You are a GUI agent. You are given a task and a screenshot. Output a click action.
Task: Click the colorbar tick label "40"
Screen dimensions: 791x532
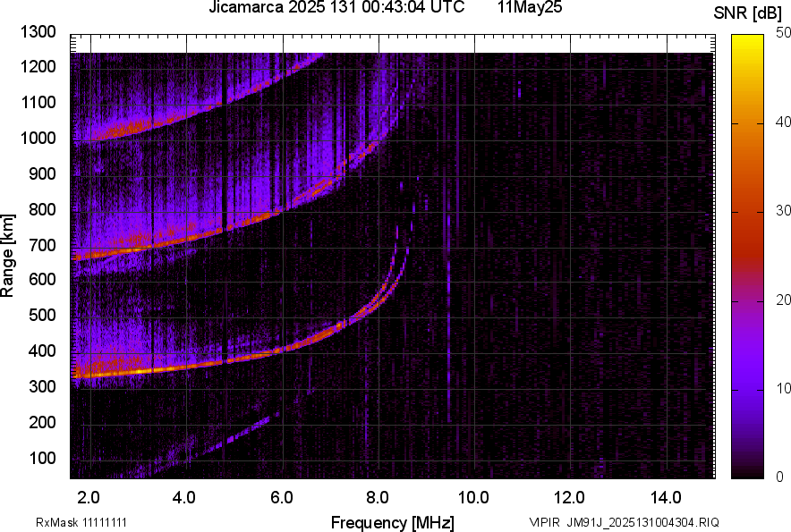(x=784, y=122)
